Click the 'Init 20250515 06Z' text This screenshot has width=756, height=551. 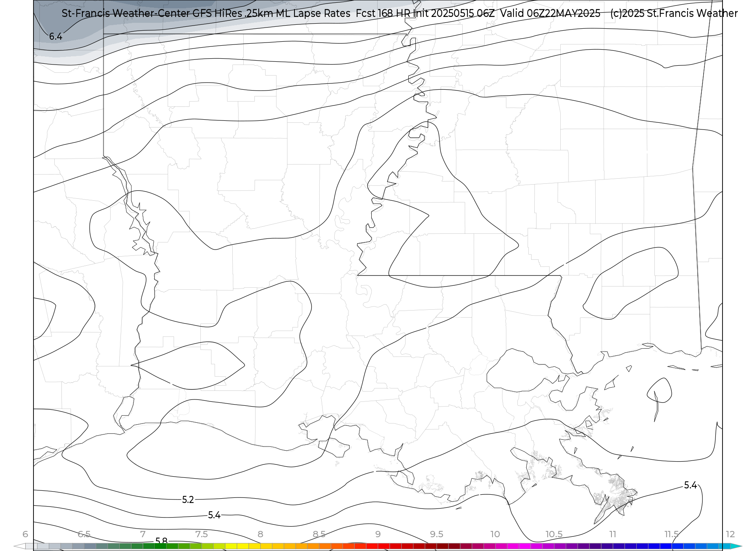[x=454, y=13]
